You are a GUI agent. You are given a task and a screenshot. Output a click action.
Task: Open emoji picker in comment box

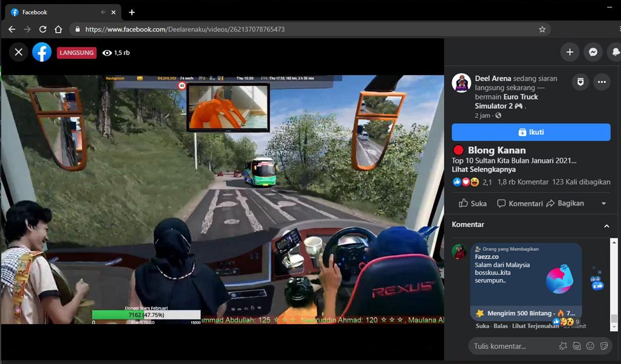click(x=590, y=346)
